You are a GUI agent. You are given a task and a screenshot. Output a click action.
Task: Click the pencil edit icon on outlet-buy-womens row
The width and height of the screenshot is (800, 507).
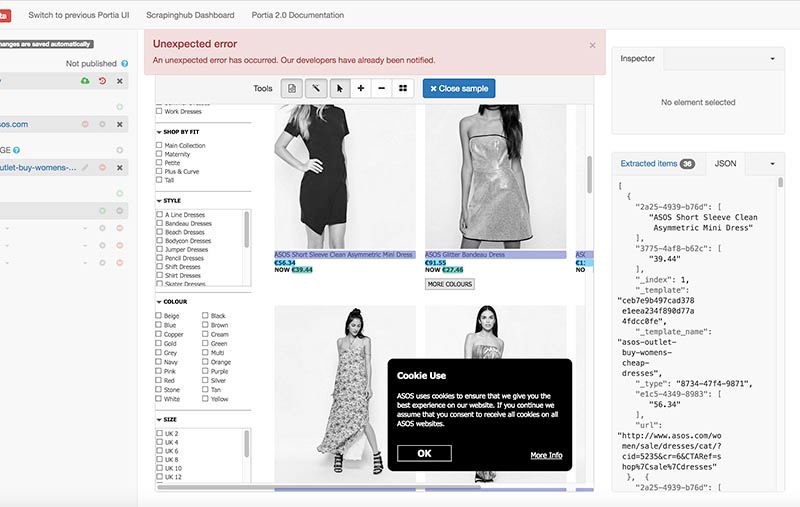click(85, 167)
